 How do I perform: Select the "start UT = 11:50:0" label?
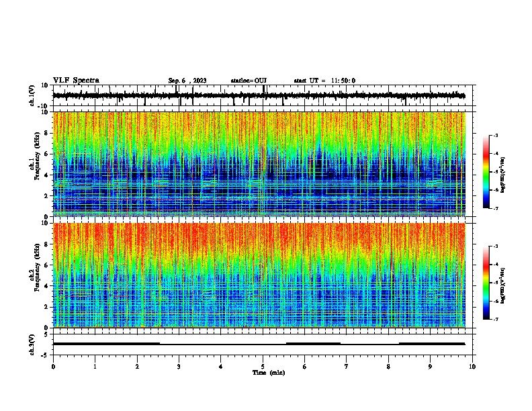click(324, 81)
